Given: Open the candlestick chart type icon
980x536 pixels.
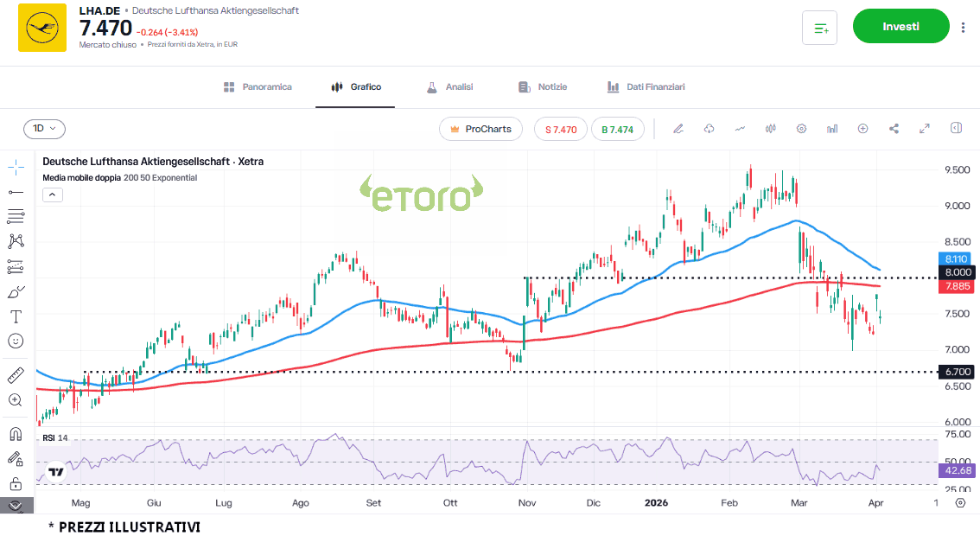Looking at the screenshot, I should coord(770,129).
